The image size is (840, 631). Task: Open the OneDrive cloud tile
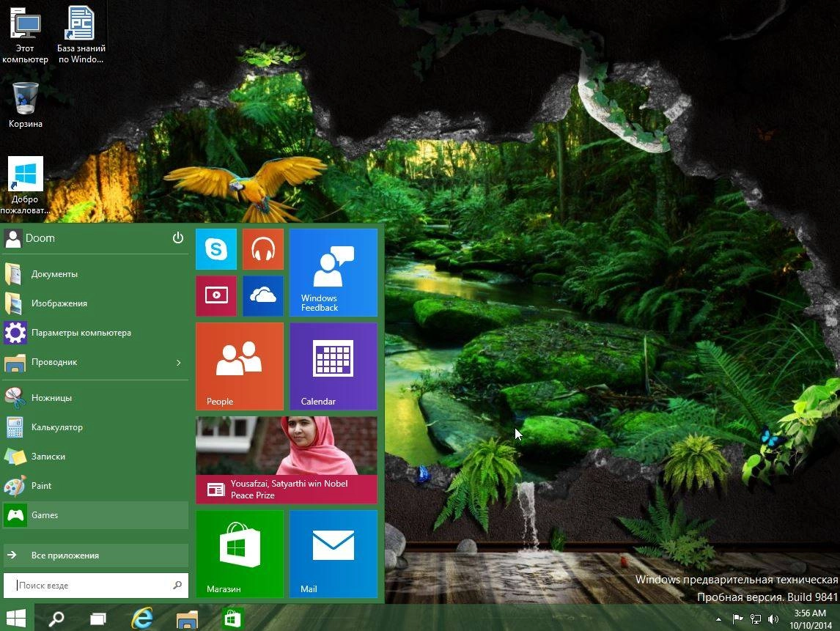click(x=263, y=295)
